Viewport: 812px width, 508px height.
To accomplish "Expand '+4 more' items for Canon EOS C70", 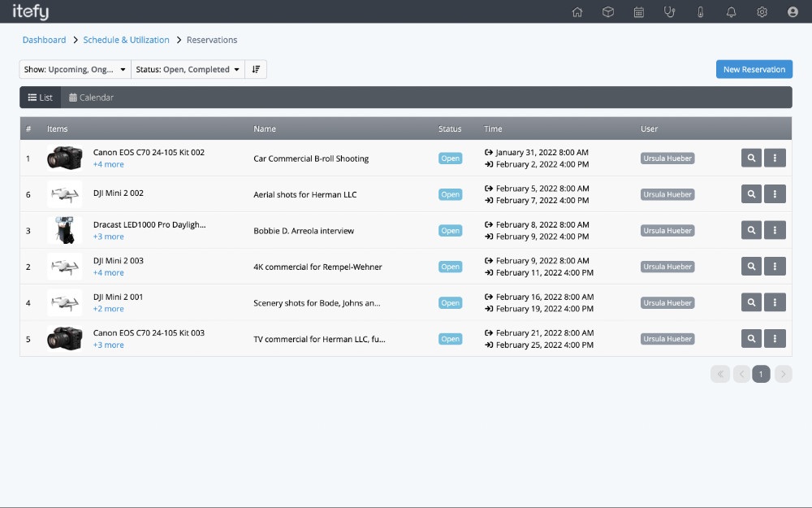I will (109, 163).
